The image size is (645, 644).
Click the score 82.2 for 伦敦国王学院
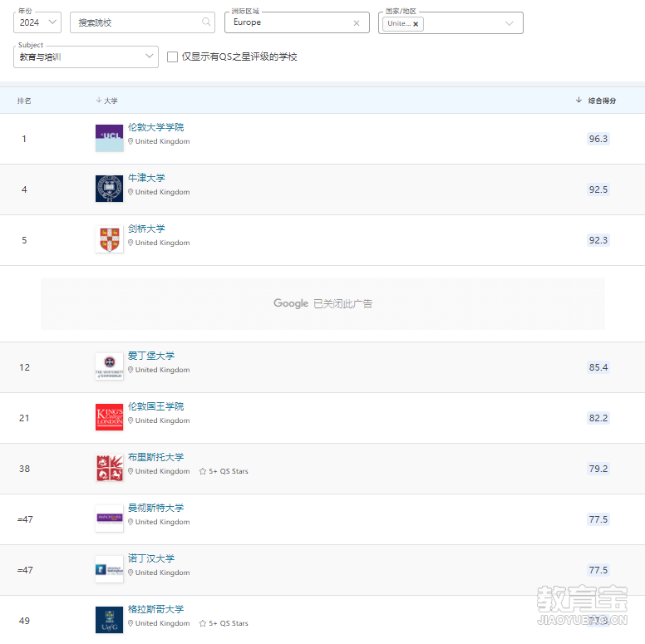tap(598, 418)
